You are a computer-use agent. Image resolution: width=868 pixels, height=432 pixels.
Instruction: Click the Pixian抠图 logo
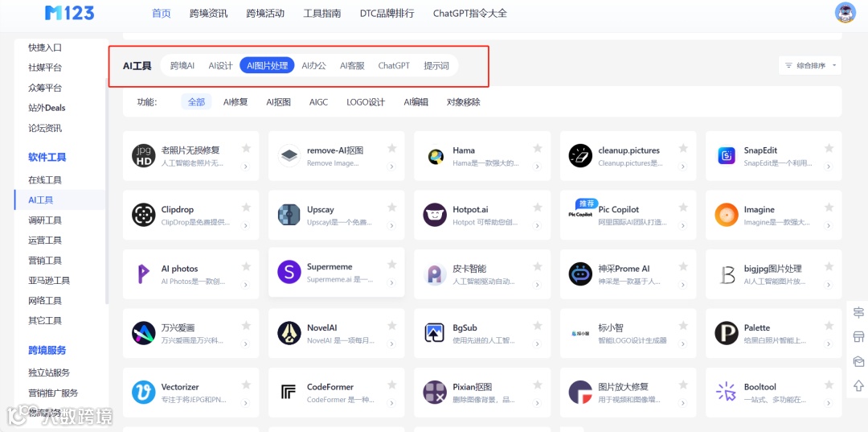[x=435, y=392]
